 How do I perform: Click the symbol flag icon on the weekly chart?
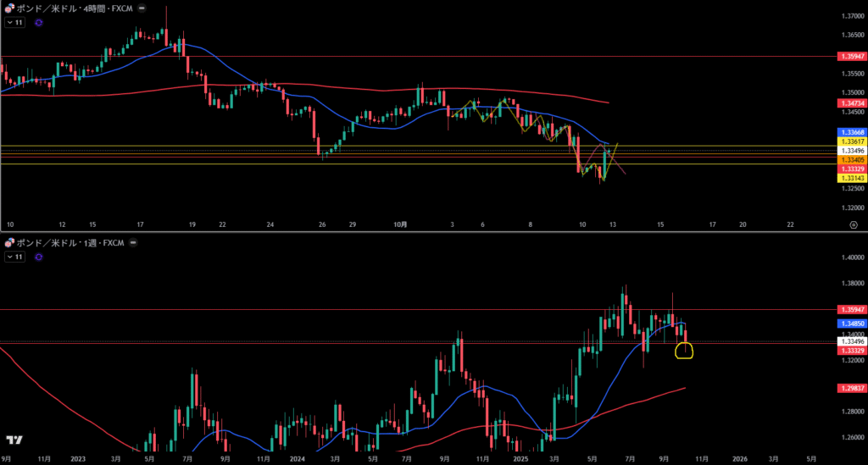coord(9,243)
